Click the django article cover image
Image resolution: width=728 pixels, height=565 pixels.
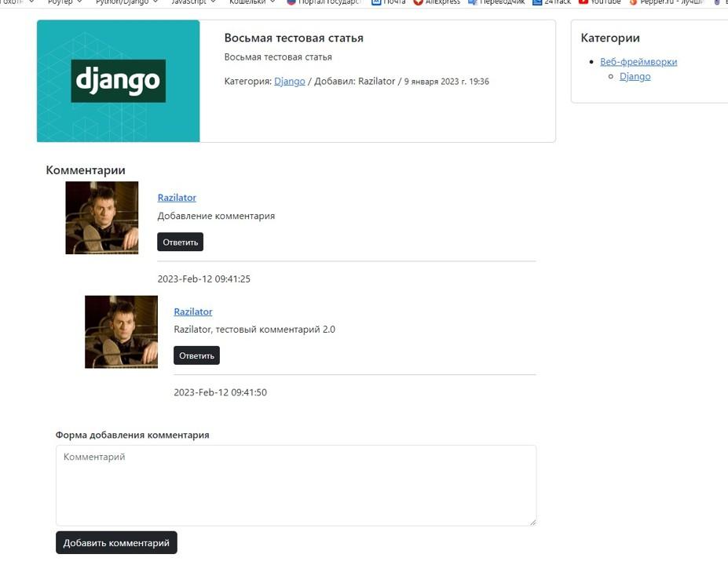pos(119,81)
